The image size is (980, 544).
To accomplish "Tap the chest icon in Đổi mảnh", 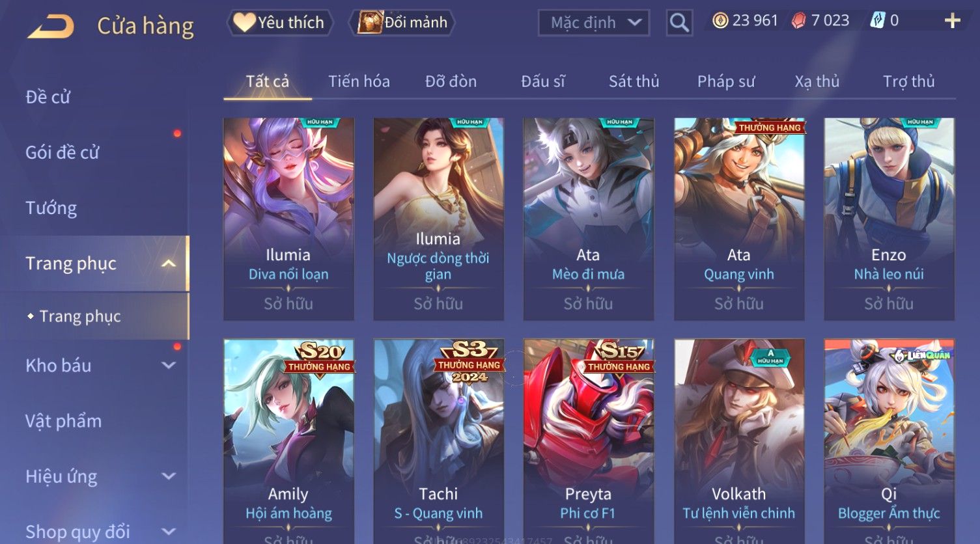I will pyautogui.click(x=370, y=22).
